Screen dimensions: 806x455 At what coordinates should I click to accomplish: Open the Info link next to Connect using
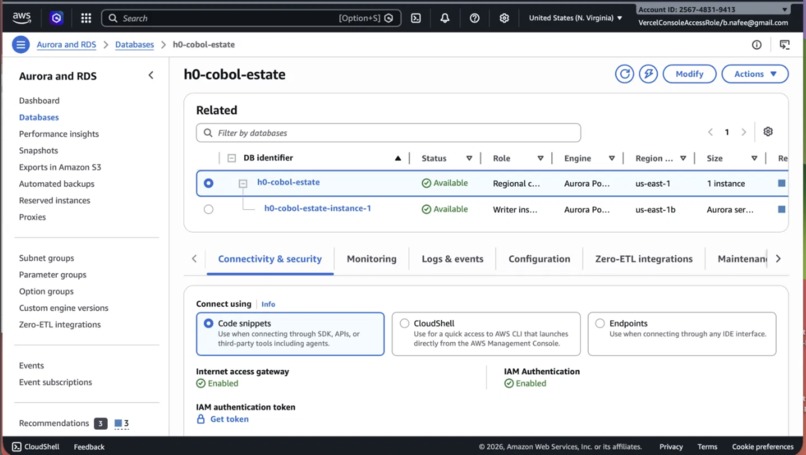click(x=268, y=304)
